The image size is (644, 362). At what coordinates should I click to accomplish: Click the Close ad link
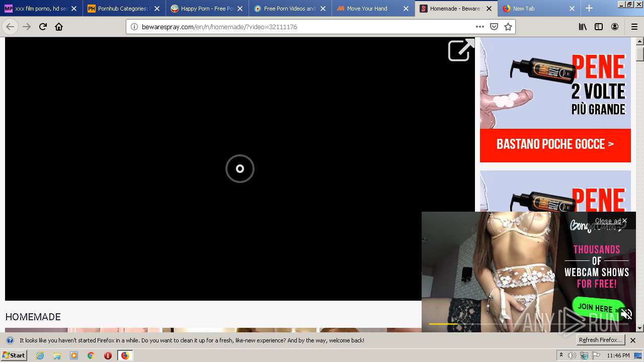pos(611,221)
